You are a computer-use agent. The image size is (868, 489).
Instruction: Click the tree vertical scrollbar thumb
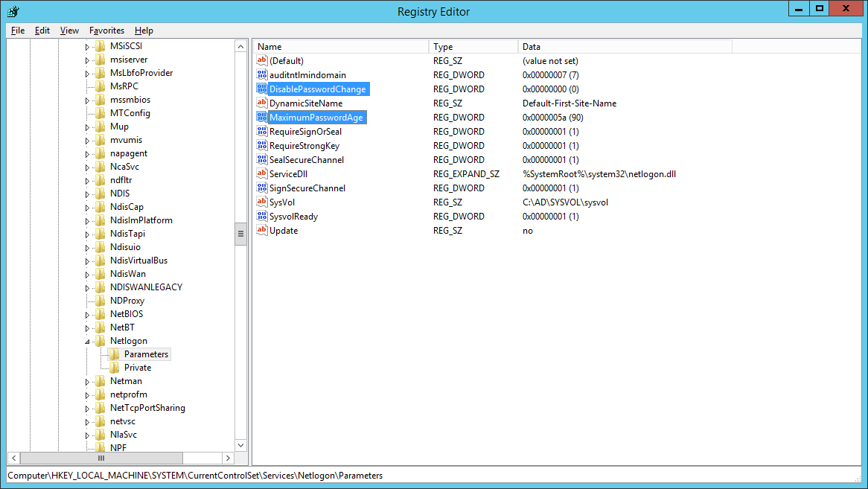pyautogui.click(x=240, y=234)
